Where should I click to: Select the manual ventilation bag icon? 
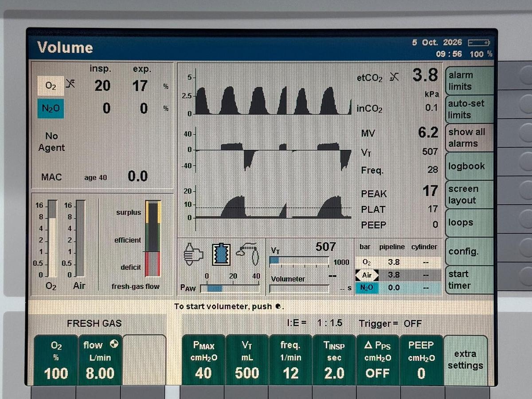[193, 254]
